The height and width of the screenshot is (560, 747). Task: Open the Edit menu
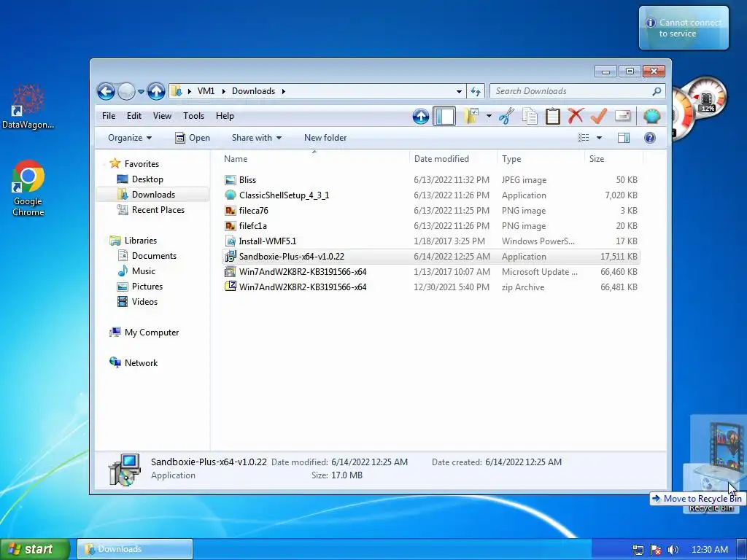(134, 116)
